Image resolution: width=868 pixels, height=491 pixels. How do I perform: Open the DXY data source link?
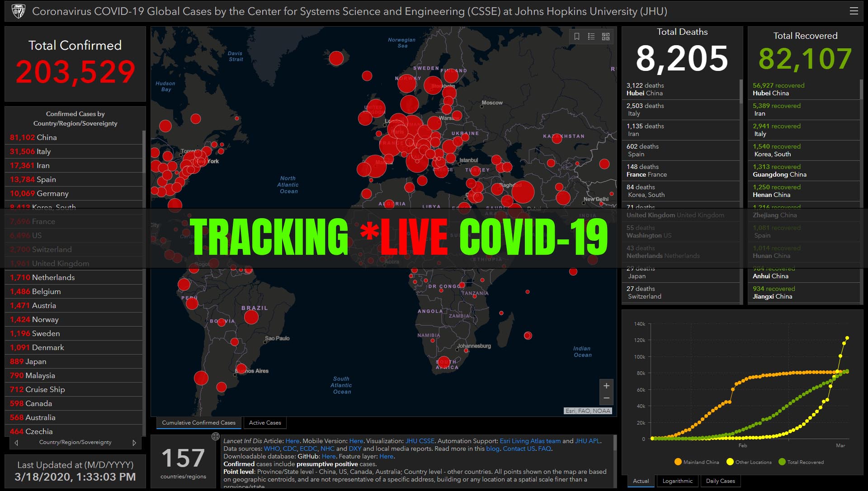click(x=355, y=449)
